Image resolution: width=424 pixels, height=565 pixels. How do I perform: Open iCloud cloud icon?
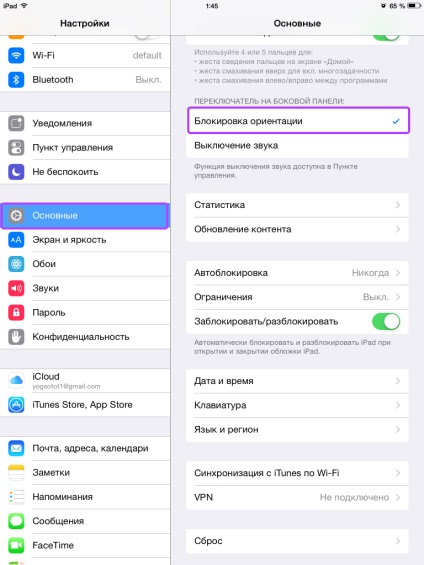point(16,380)
